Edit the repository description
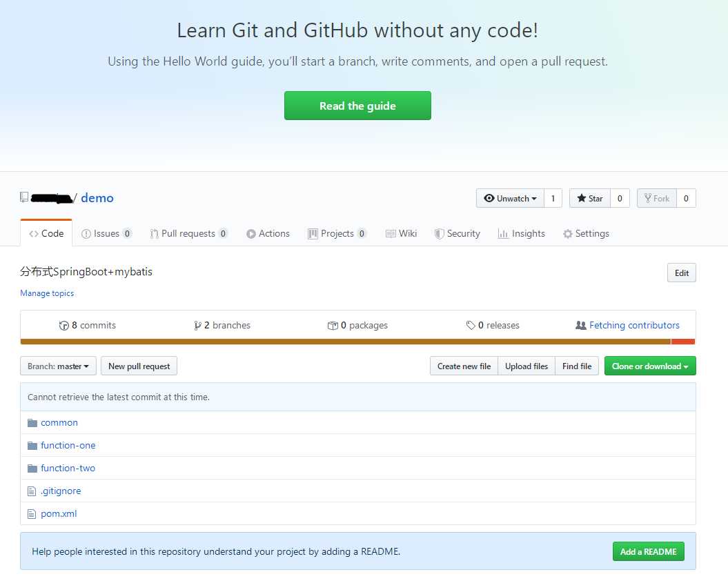This screenshot has width=728, height=581. click(x=682, y=273)
